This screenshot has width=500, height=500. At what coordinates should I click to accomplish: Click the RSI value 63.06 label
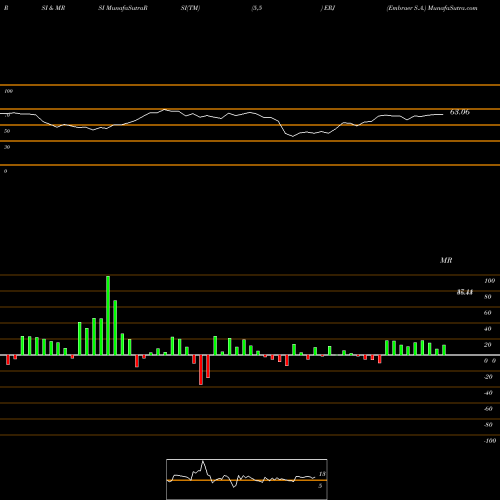click(x=460, y=112)
